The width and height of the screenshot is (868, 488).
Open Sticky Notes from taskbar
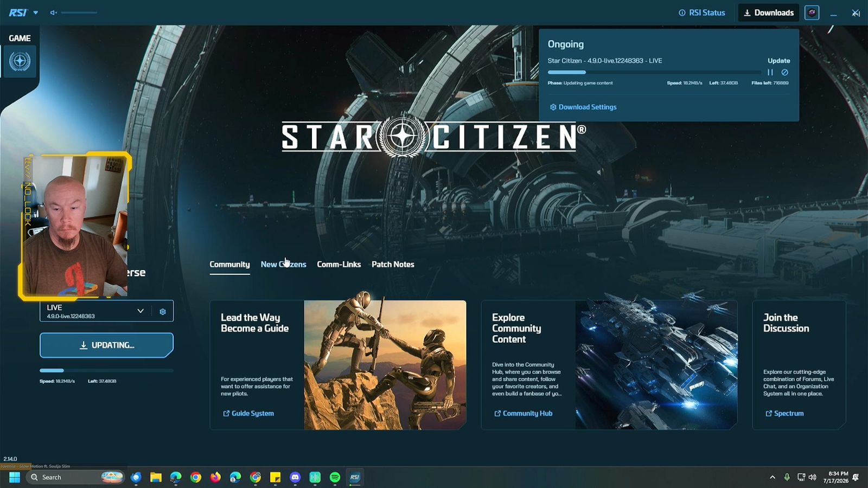pos(275,477)
